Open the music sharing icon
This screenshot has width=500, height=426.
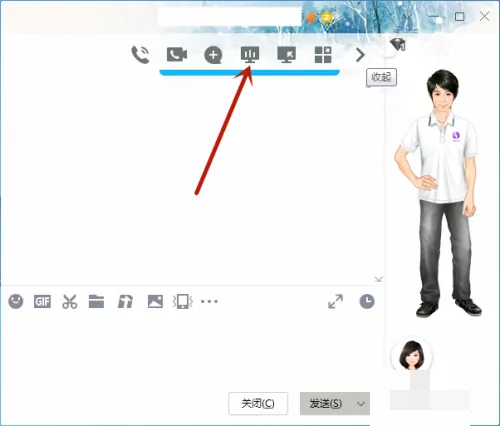pyautogui.click(x=125, y=302)
